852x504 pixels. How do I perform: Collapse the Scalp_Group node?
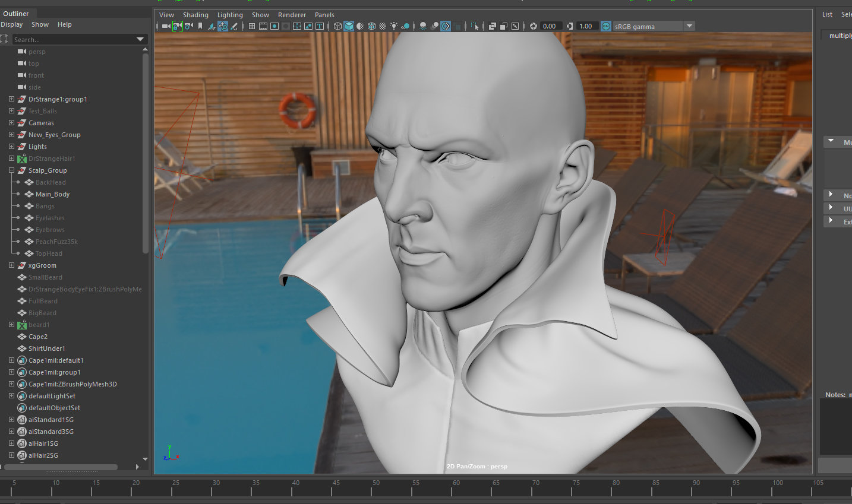tap(11, 170)
